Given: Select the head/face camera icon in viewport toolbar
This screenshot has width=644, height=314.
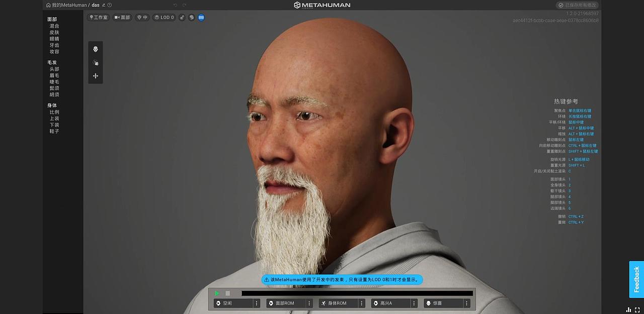Looking at the screenshot, I should [x=96, y=49].
